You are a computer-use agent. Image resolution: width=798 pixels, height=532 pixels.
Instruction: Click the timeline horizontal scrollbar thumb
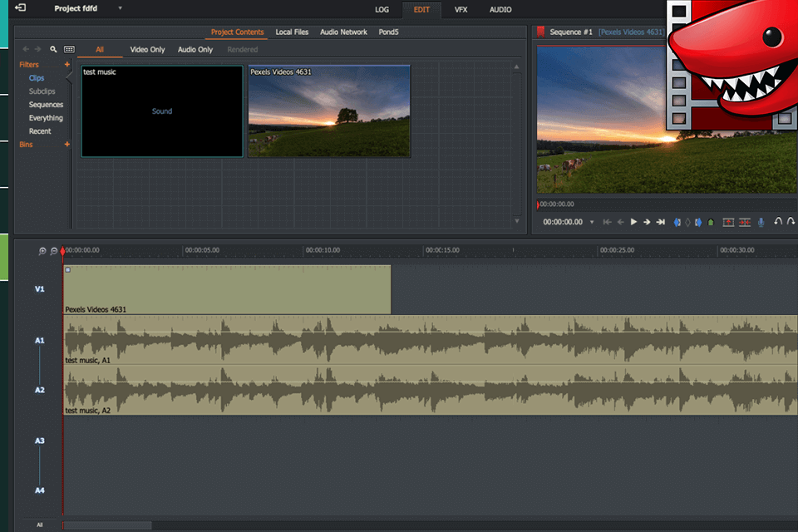(x=107, y=525)
